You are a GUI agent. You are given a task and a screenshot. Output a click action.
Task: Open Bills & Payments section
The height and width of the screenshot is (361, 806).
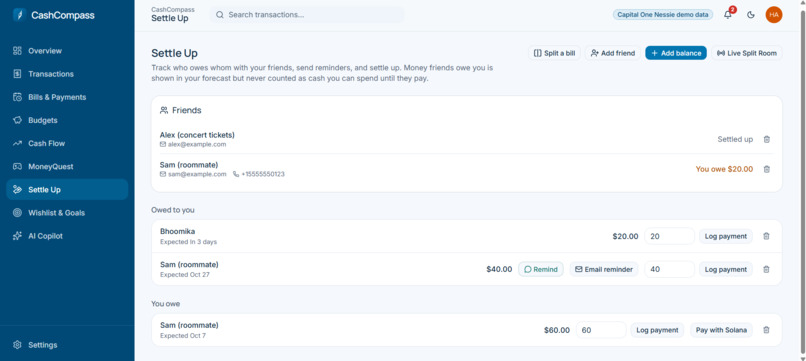click(67, 97)
